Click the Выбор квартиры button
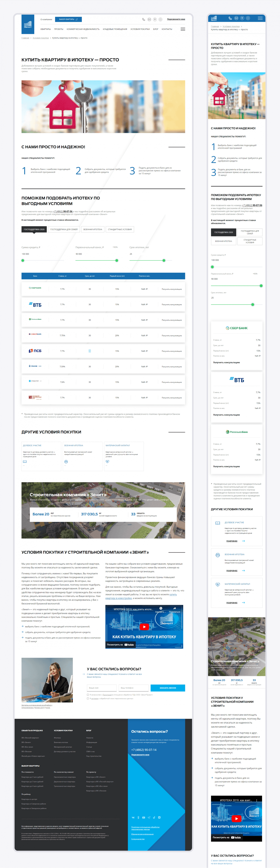280x868 pixels. [68, 20]
